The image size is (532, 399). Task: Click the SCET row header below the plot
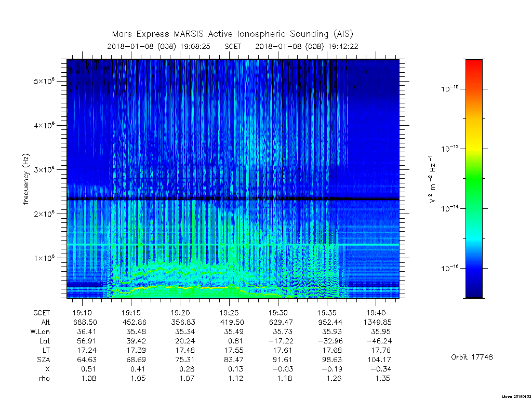click(42, 313)
